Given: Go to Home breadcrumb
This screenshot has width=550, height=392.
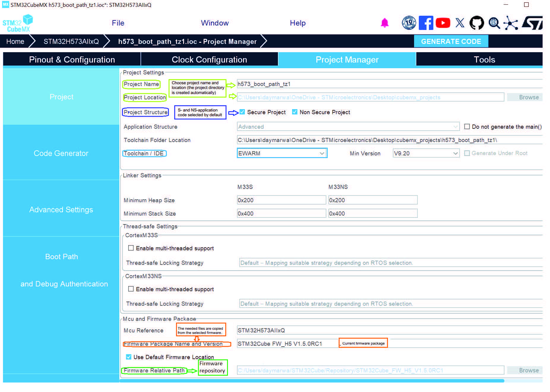Looking at the screenshot, I should [x=15, y=41].
